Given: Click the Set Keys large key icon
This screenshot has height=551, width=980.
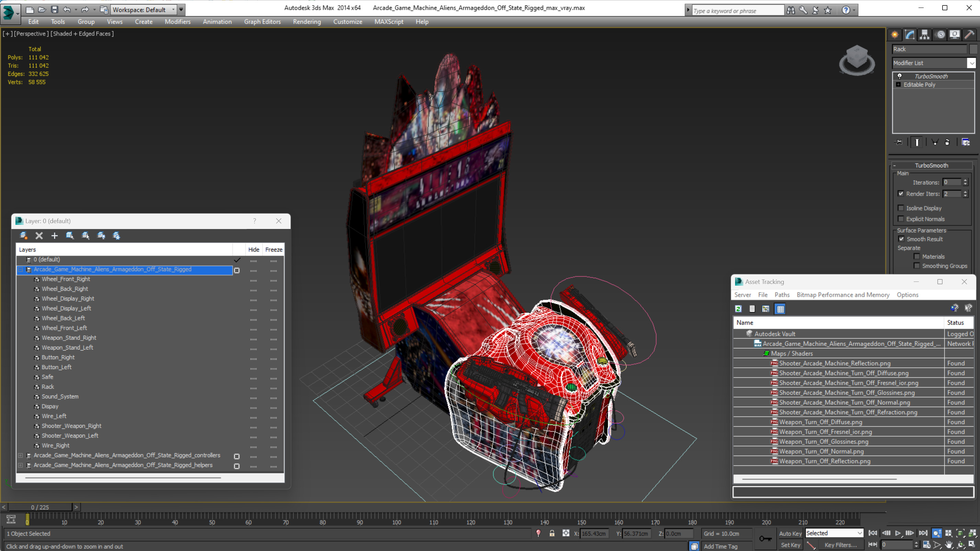Looking at the screenshot, I should pos(765,538).
